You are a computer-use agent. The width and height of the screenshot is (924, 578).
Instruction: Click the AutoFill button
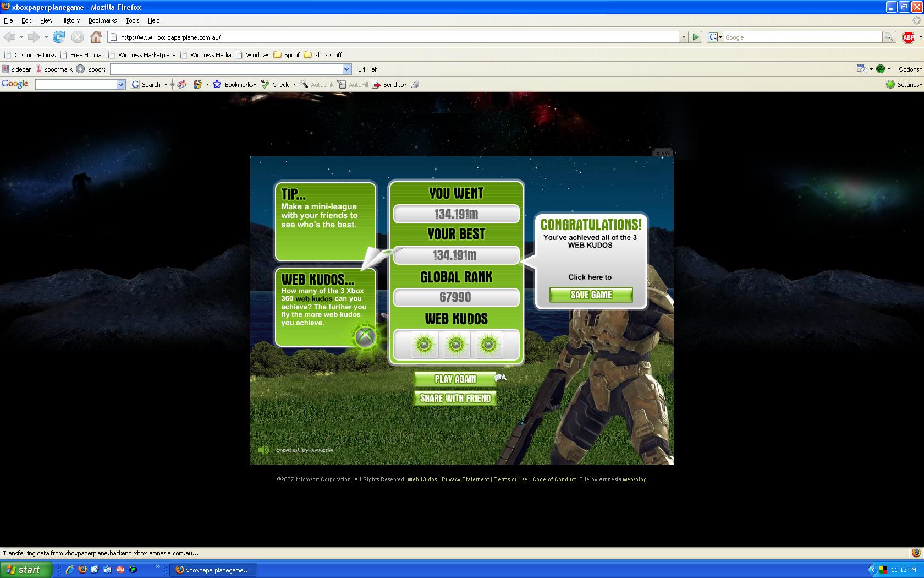[x=353, y=84]
